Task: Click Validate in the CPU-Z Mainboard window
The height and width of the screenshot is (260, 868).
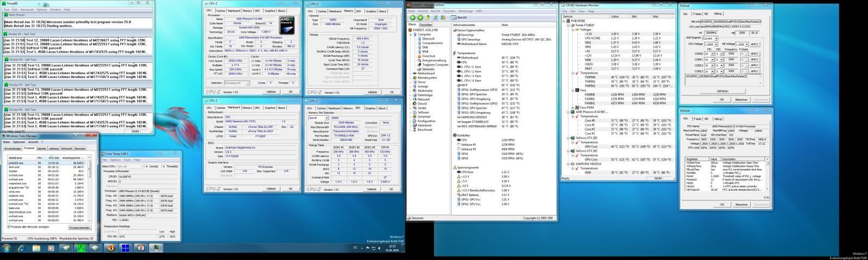Action: coord(271,188)
